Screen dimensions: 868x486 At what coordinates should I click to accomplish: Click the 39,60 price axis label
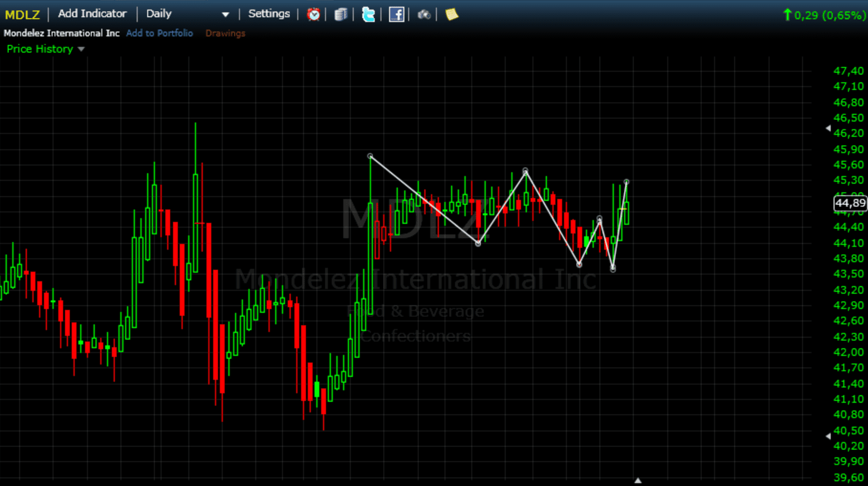click(848, 477)
